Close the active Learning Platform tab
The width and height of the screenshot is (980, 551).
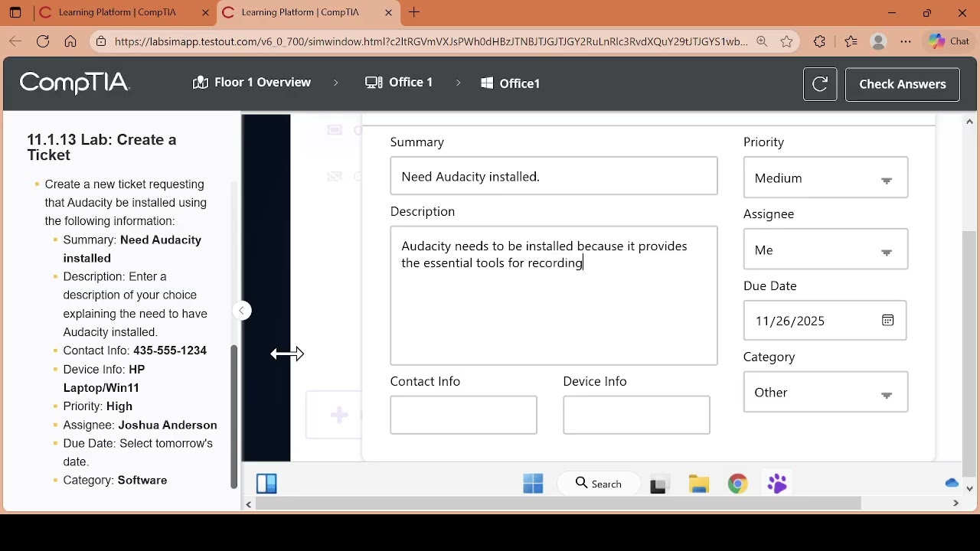point(388,12)
